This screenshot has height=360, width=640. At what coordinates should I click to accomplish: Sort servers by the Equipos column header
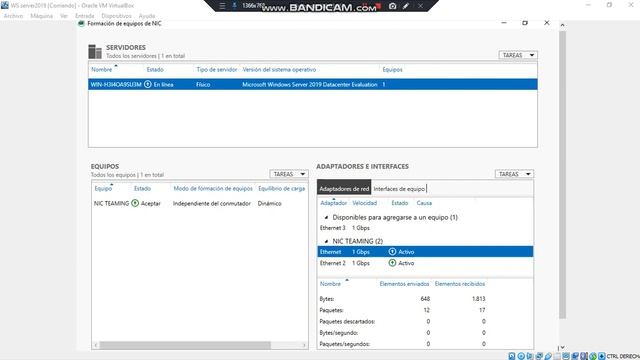pos(392,69)
